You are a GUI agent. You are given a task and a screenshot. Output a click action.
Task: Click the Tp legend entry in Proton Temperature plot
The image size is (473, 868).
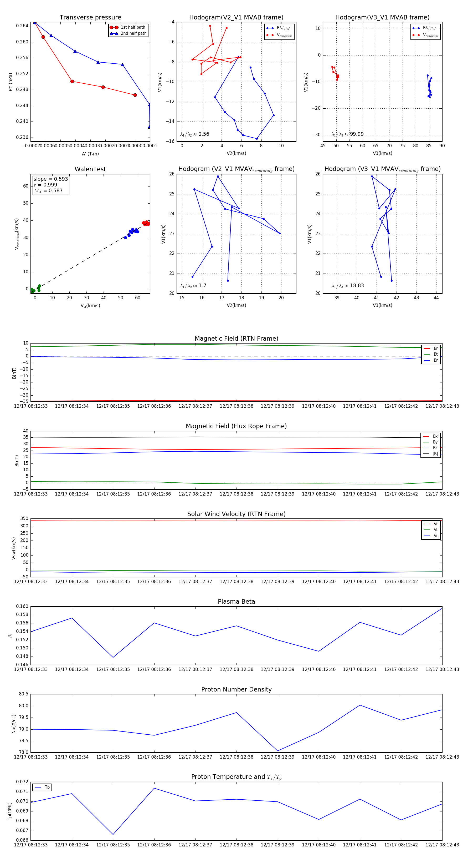pos(42,787)
